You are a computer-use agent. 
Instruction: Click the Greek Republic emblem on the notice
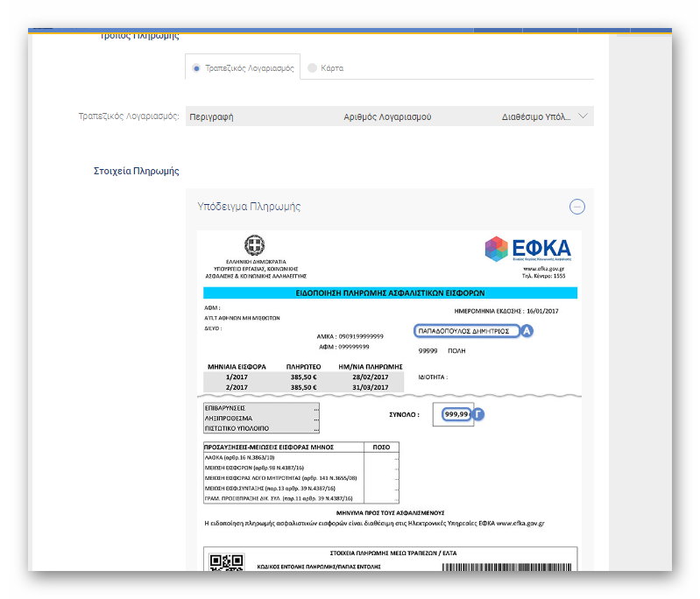pos(254,246)
